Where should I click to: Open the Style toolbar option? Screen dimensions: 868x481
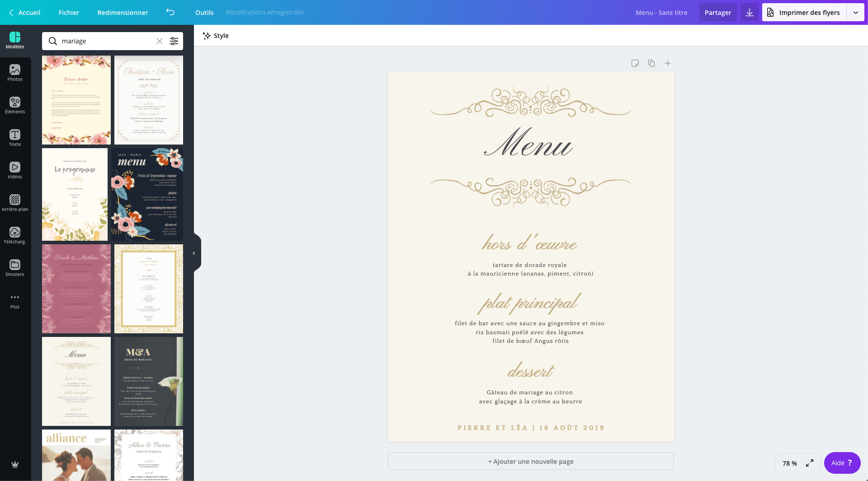[x=216, y=36]
